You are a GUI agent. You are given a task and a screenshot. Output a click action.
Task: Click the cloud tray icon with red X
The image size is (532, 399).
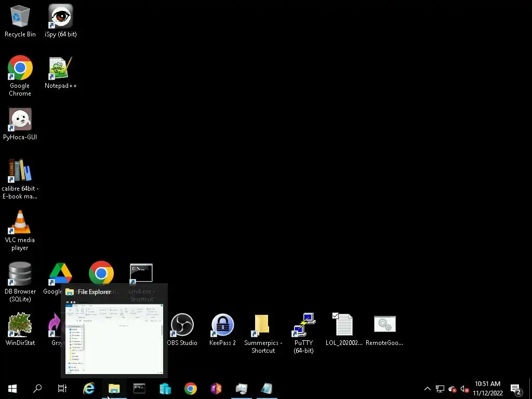click(453, 389)
